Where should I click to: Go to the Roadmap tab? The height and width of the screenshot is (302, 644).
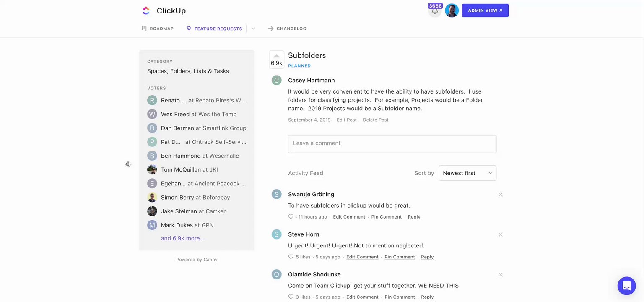[x=158, y=29]
